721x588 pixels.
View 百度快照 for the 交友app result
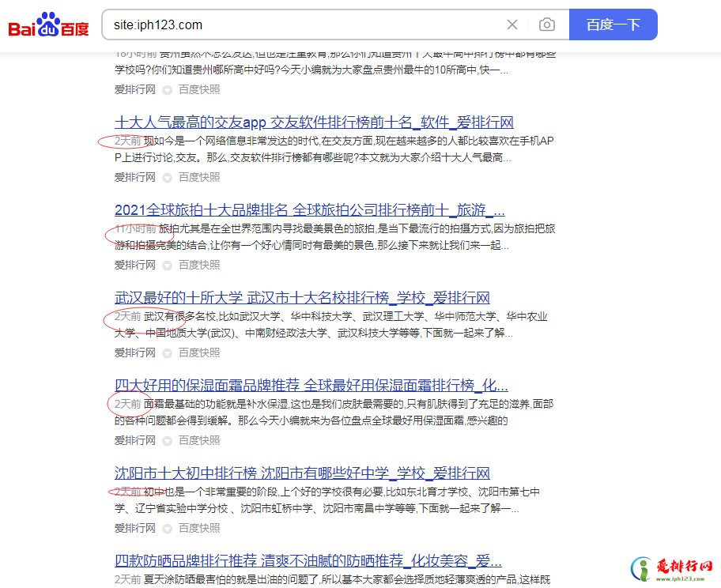click(x=199, y=178)
